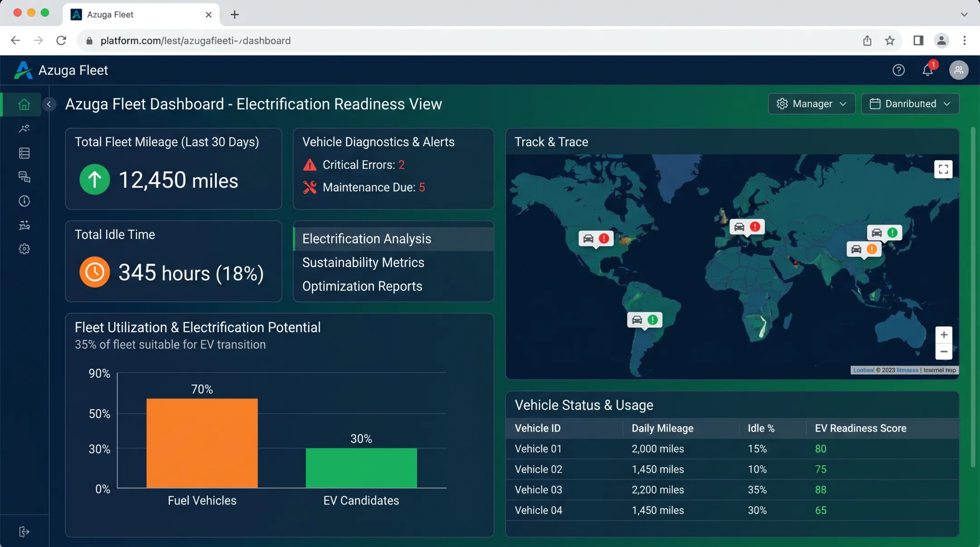Open the help question mark icon
Image resolution: width=980 pixels, height=547 pixels.
(898, 70)
